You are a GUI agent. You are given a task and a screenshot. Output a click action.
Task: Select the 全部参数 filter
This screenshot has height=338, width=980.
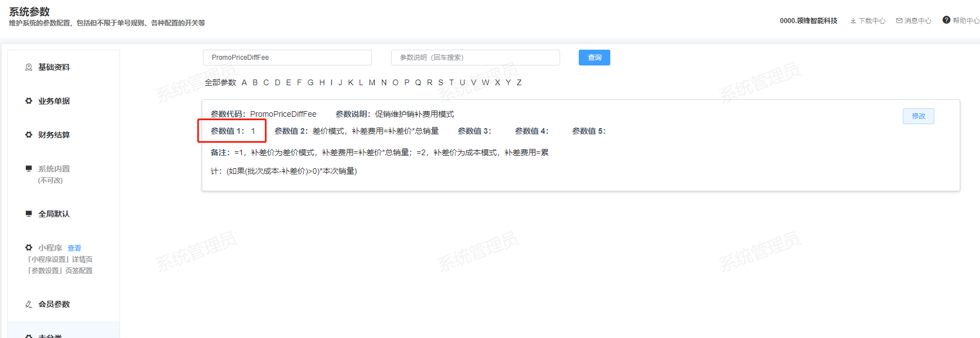220,82
